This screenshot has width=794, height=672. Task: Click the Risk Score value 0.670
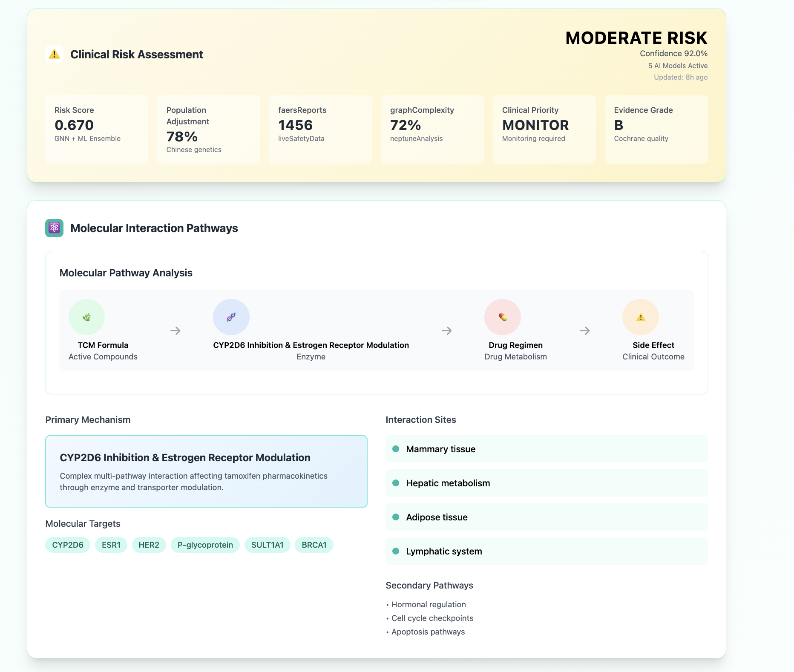(x=74, y=125)
